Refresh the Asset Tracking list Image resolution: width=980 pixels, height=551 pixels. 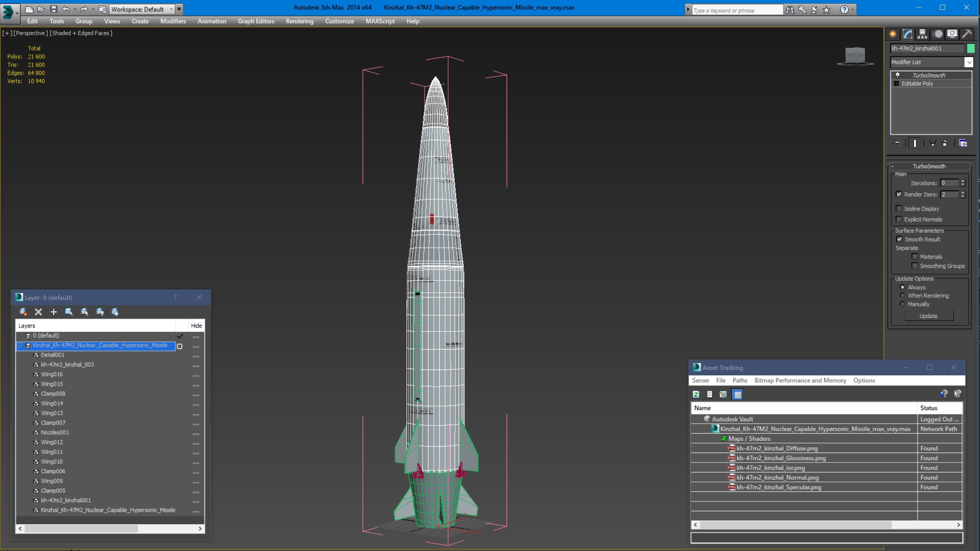(696, 394)
